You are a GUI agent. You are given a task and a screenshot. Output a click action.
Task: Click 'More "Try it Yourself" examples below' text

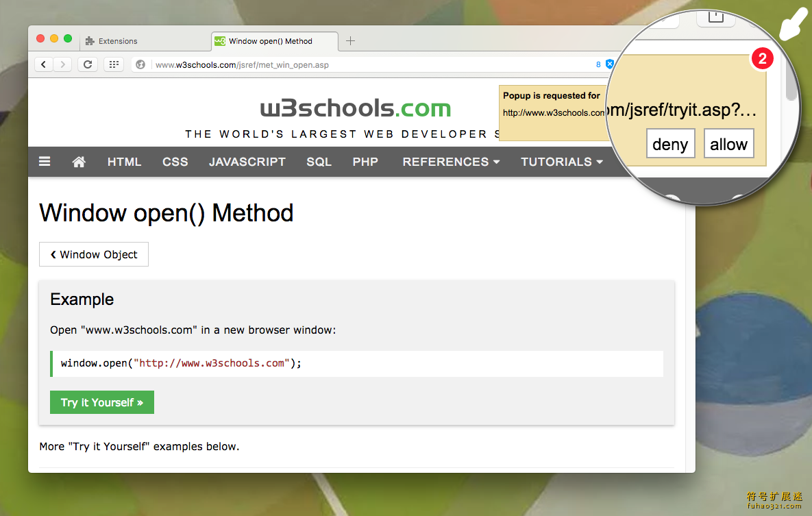pyautogui.click(x=139, y=447)
